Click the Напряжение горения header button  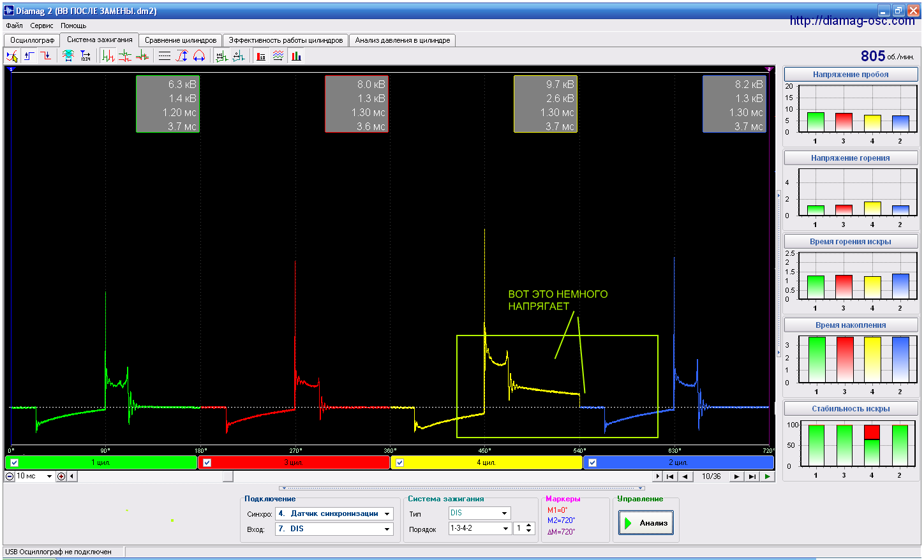[x=851, y=158]
